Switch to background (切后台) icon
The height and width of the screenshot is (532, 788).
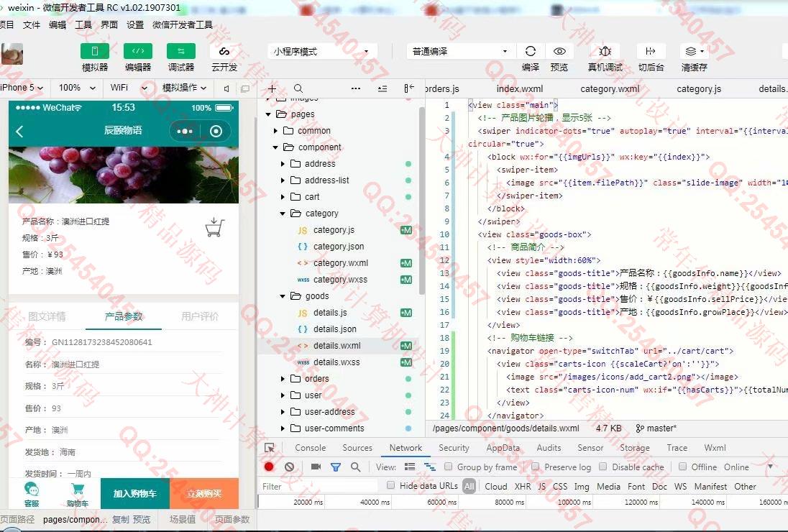tap(650, 51)
